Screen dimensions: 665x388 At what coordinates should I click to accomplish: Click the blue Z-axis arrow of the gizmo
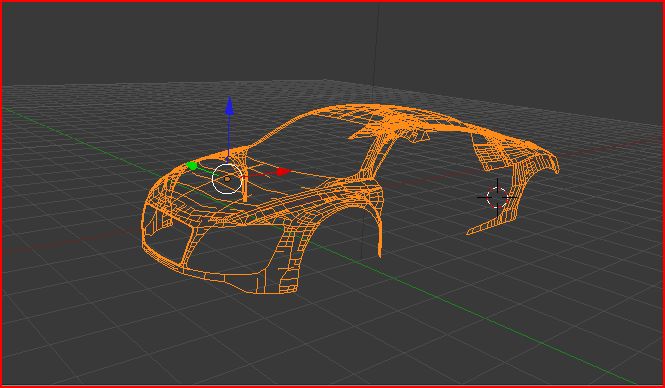229,106
